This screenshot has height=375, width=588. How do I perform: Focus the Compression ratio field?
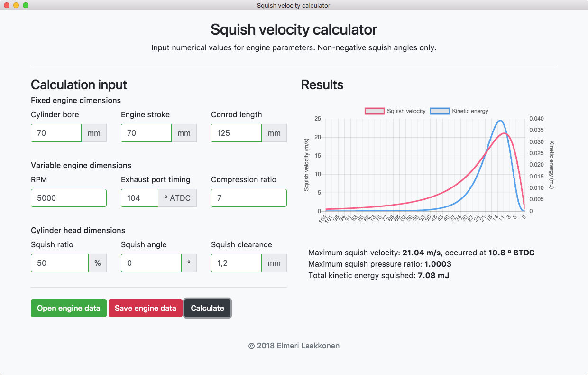(248, 198)
